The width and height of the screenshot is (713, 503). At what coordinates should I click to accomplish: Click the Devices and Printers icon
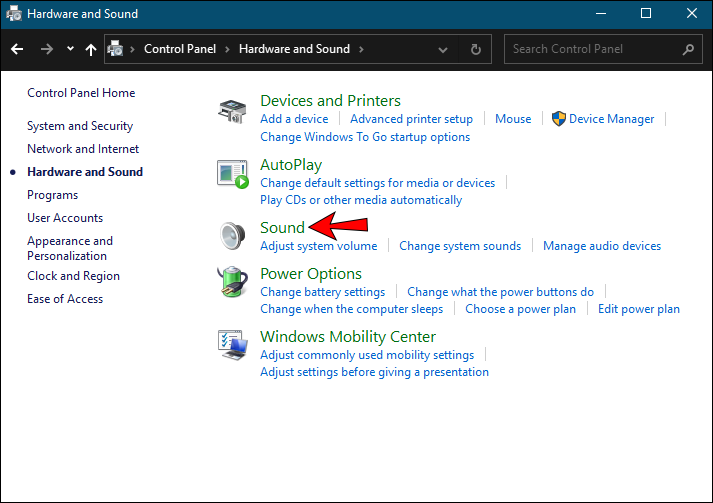pos(232,111)
